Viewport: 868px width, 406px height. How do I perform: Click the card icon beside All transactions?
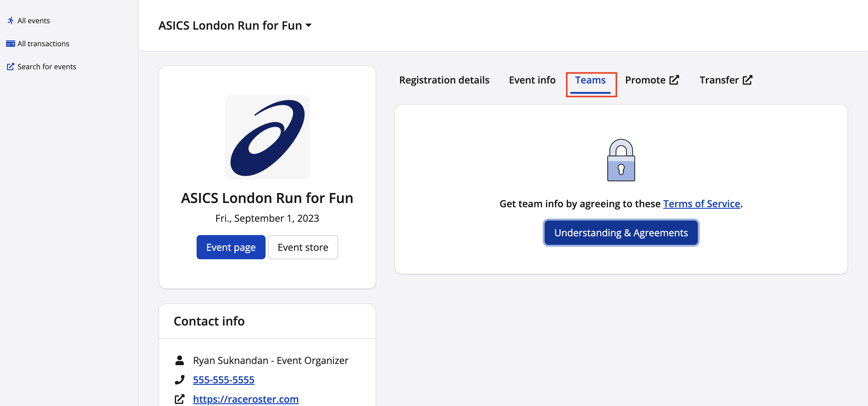click(x=11, y=44)
